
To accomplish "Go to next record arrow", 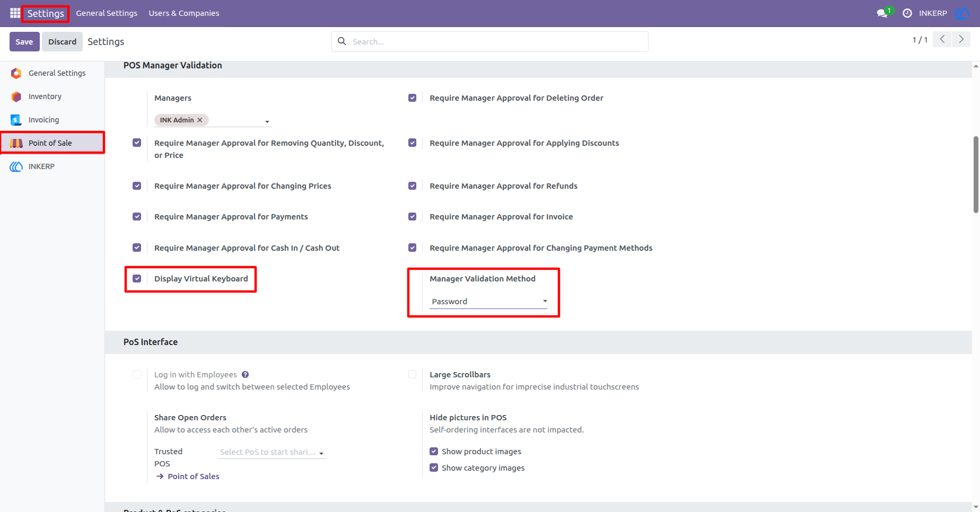I will tap(961, 39).
